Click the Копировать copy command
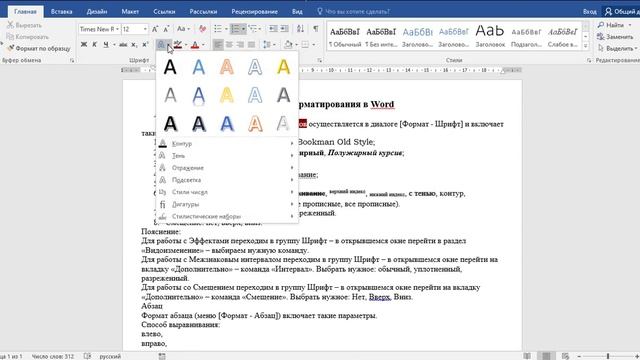The height and width of the screenshot is (360, 640). 28,37
